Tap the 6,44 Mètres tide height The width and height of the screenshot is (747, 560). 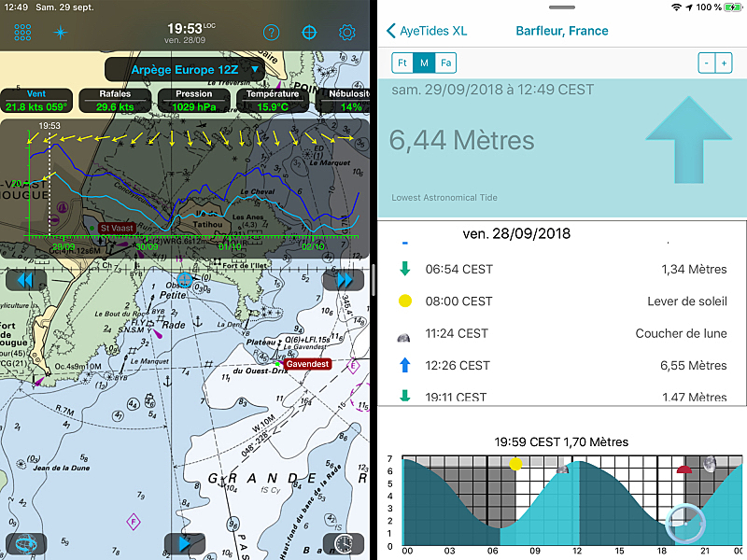[461, 141]
